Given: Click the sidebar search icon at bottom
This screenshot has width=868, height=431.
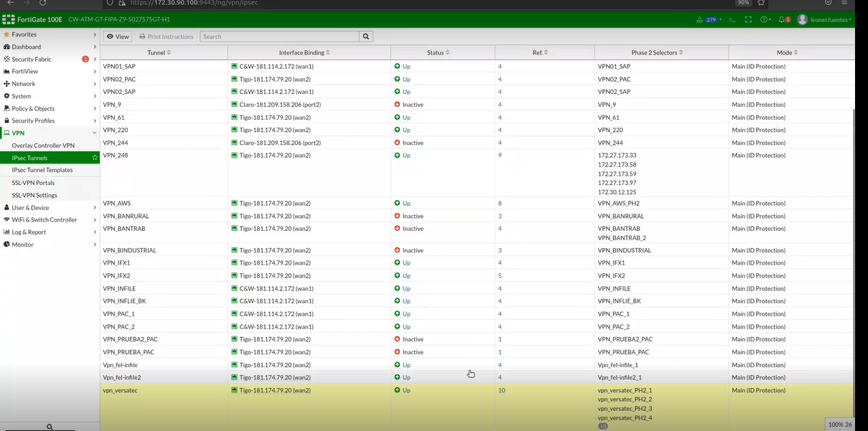Looking at the screenshot, I should pos(50,427).
